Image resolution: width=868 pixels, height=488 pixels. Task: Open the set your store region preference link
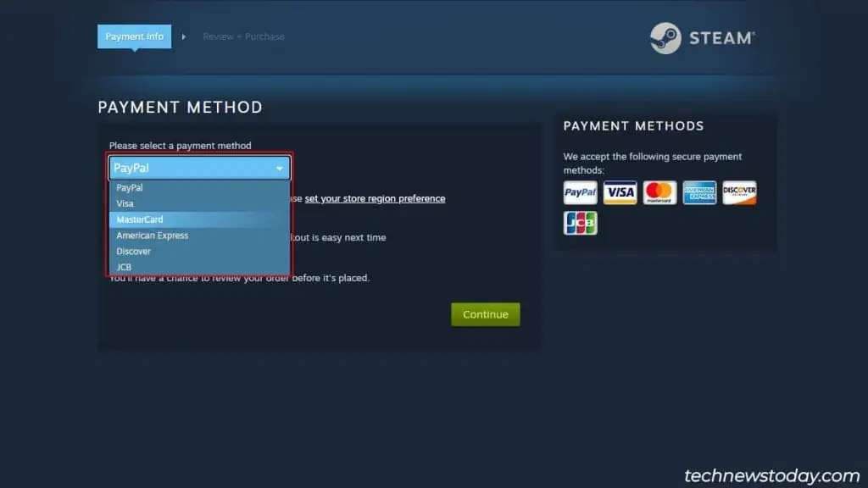tap(375, 199)
